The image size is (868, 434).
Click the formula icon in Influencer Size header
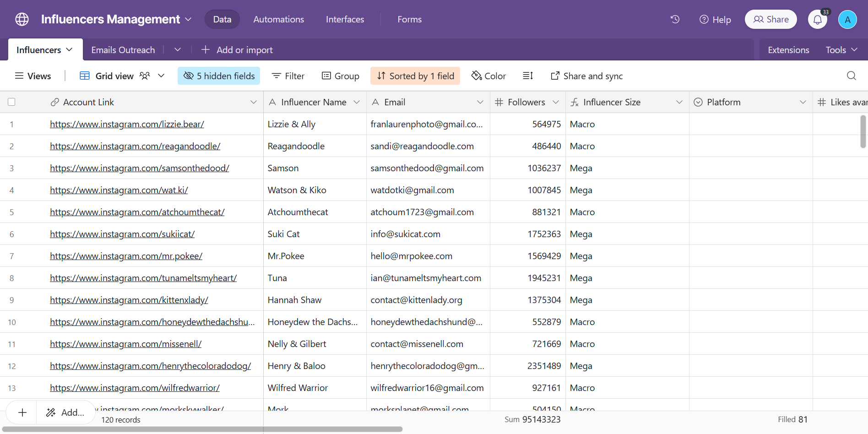coord(575,102)
